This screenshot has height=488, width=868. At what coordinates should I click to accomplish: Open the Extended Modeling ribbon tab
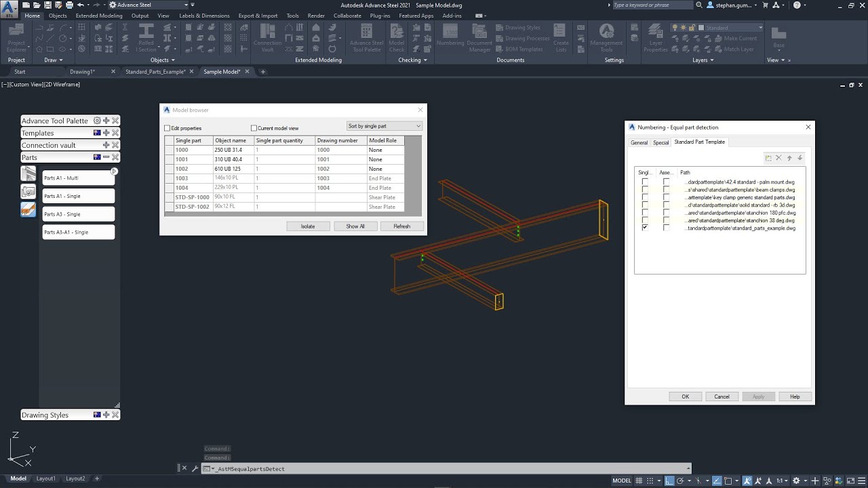click(x=99, y=16)
